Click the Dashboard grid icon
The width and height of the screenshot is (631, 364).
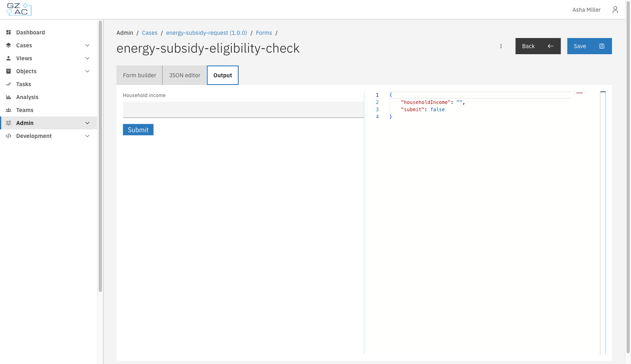(8, 32)
